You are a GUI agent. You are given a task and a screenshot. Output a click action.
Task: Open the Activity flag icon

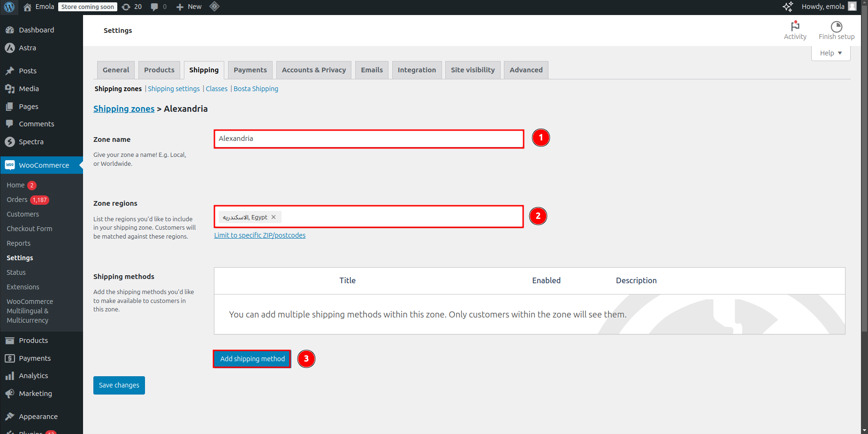click(795, 26)
